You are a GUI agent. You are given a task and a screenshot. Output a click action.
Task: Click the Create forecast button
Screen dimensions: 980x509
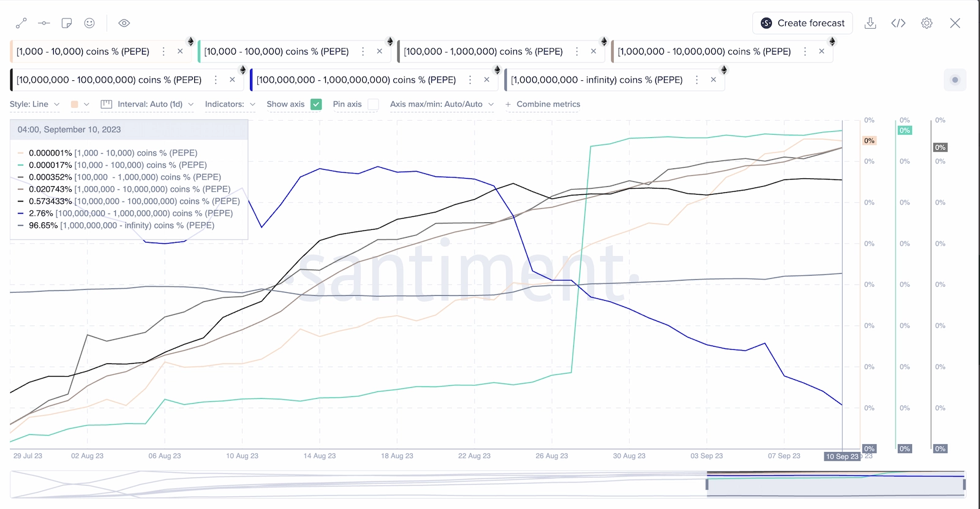tap(802, 23)
